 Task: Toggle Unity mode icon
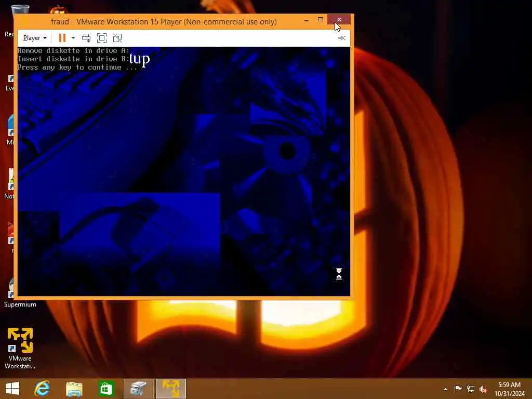click(117, 38)
